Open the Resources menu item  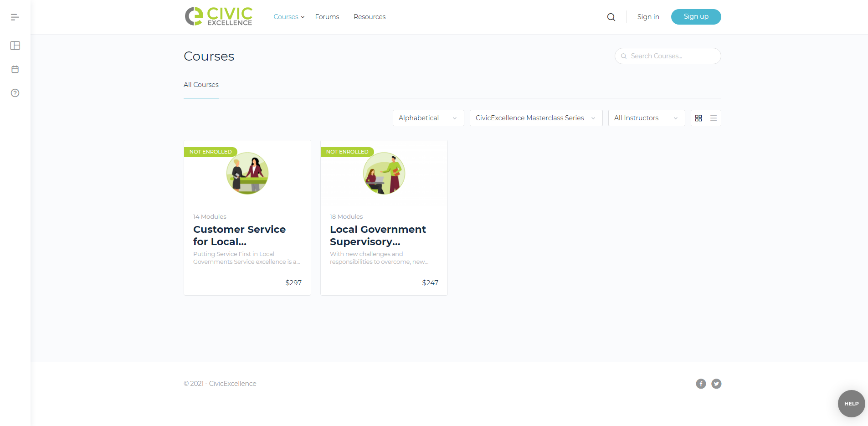[370, 17]
